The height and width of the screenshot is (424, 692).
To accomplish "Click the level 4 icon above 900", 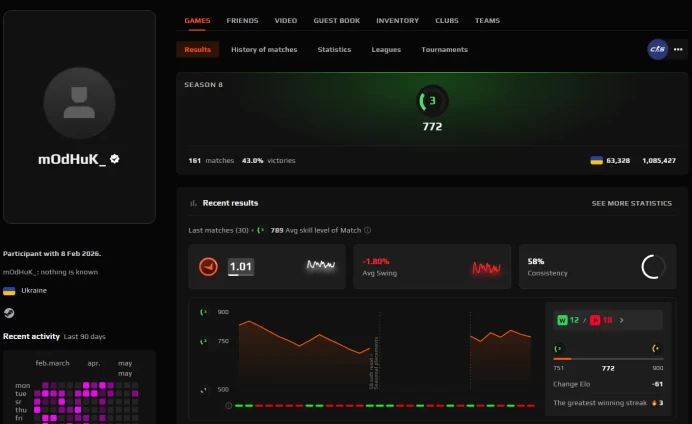I will pyautogui.click(x=656, y=349).
